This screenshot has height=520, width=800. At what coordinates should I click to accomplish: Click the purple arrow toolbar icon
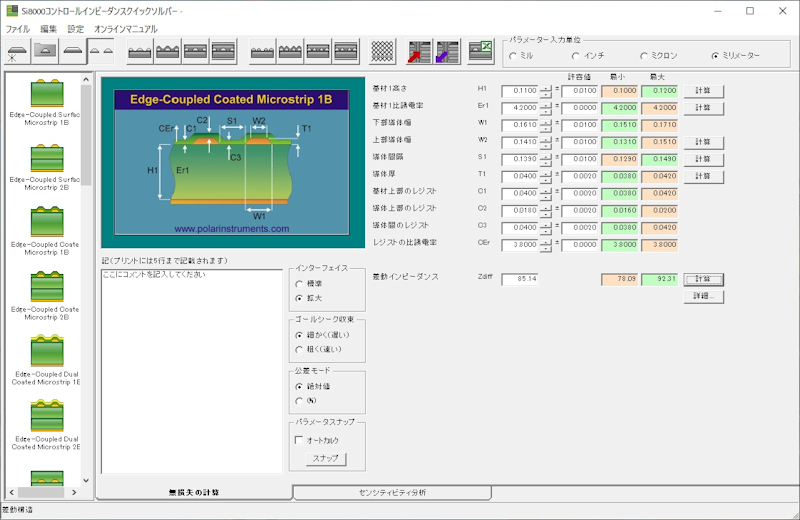click(448, 52)
